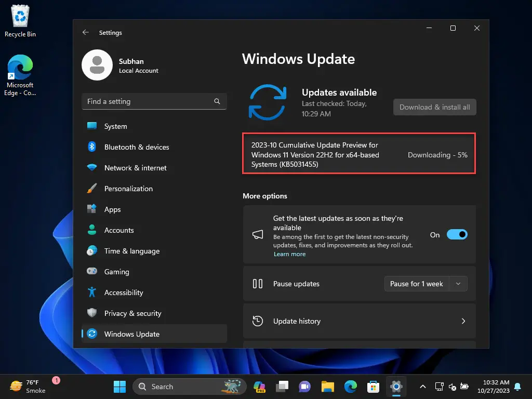532x399 pixels.
Task: Click the Network Wi-Fi icon in sidebar
Action: [x=92, y=168]
